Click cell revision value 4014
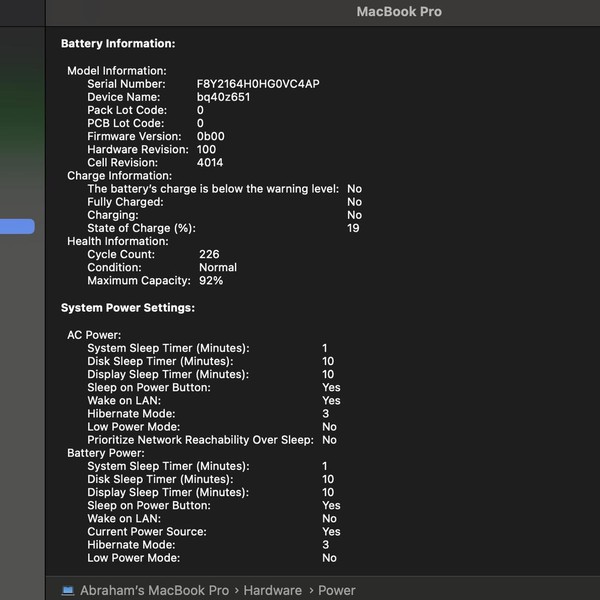This screenshot has width=600, height=600. coord(210,163)
